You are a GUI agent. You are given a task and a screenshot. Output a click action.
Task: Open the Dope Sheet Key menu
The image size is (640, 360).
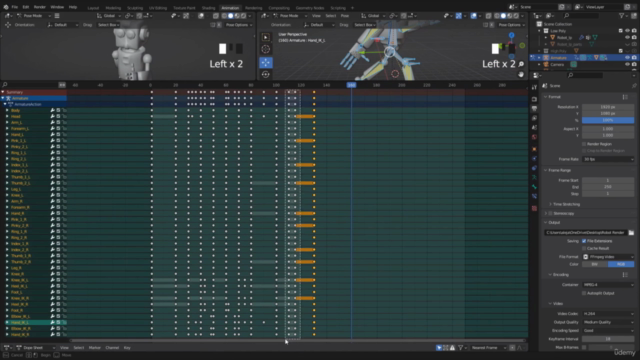[127, 347]
